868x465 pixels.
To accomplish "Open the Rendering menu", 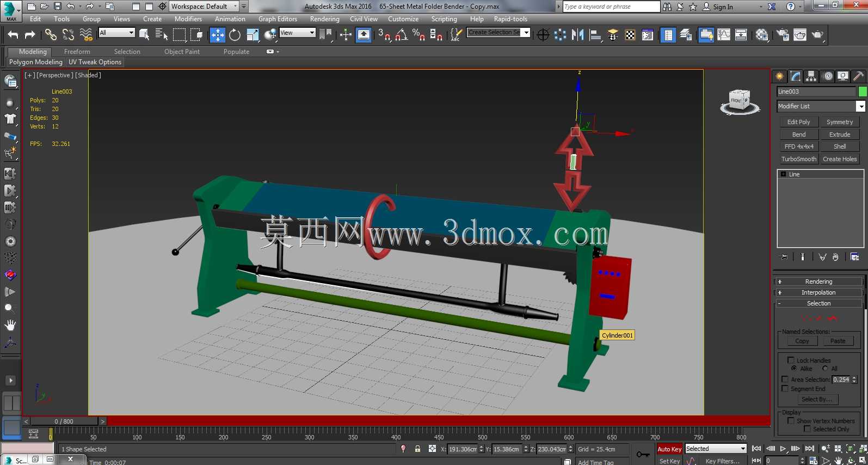I will coord(325,19).
